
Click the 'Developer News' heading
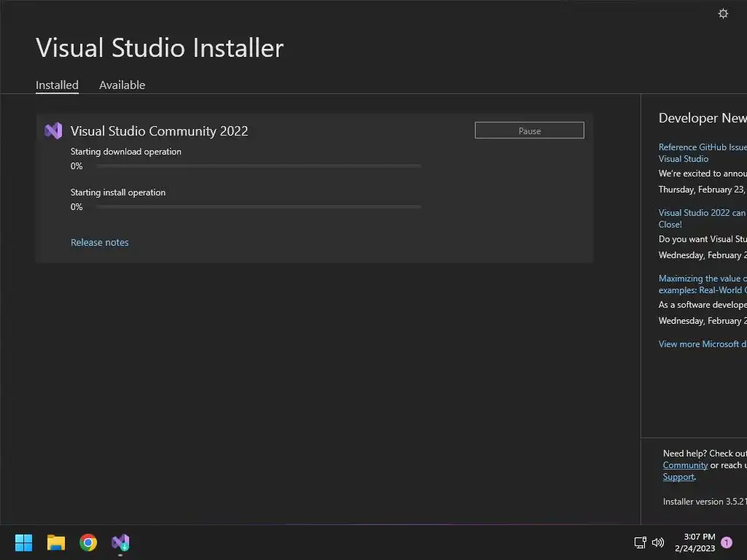tap(703, 118)
